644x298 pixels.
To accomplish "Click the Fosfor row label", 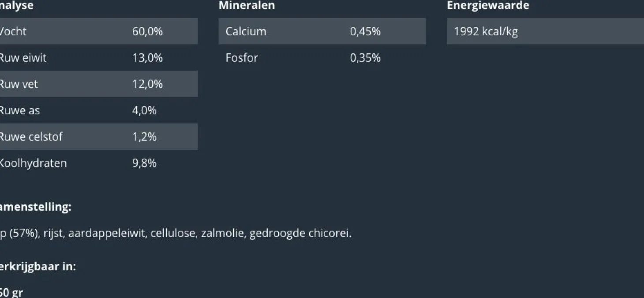I will coord(242,58).
